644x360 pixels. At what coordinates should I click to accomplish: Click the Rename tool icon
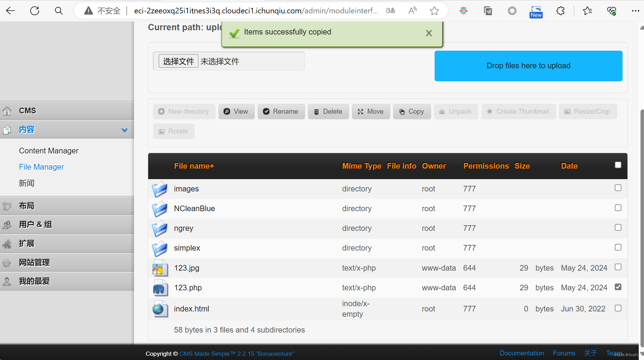click(x=266, y=111)
